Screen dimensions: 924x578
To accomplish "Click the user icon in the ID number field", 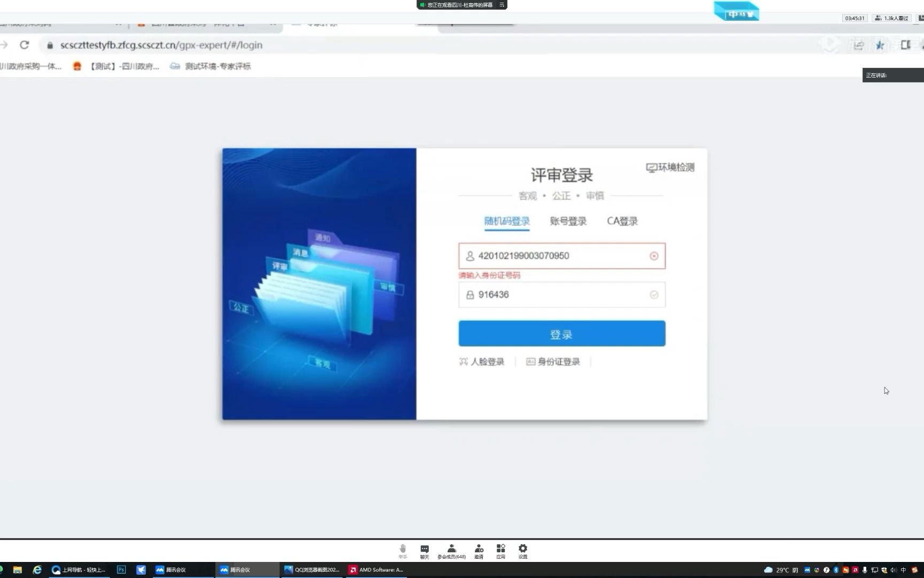I will (x=469, y=256).
